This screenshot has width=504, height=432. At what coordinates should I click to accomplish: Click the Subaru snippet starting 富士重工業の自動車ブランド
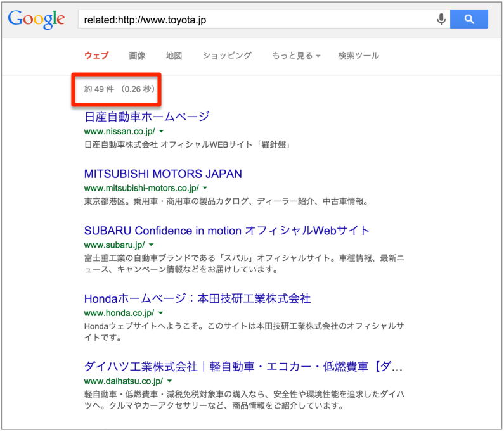click(x=244, y=264)
